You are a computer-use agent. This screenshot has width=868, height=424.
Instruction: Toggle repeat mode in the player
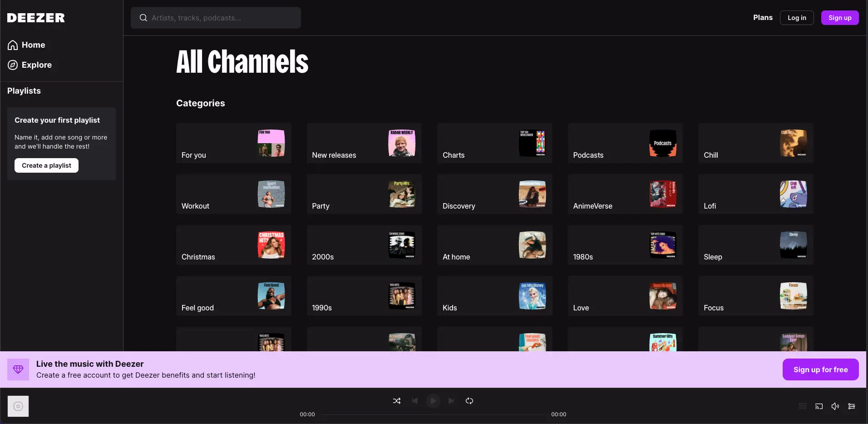pyautogui.click(x=469, y=401)
